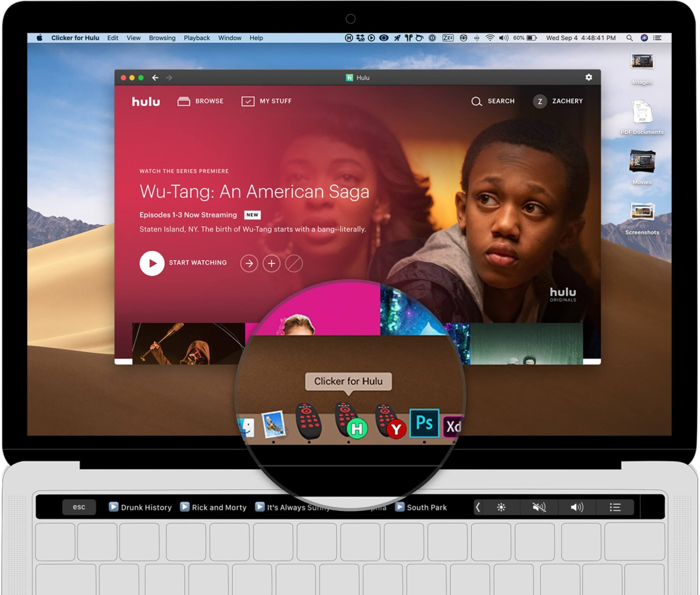This screenshot has width=700, height=595.
Task: Open Notification Center list icon
Action: coord(658,38)
